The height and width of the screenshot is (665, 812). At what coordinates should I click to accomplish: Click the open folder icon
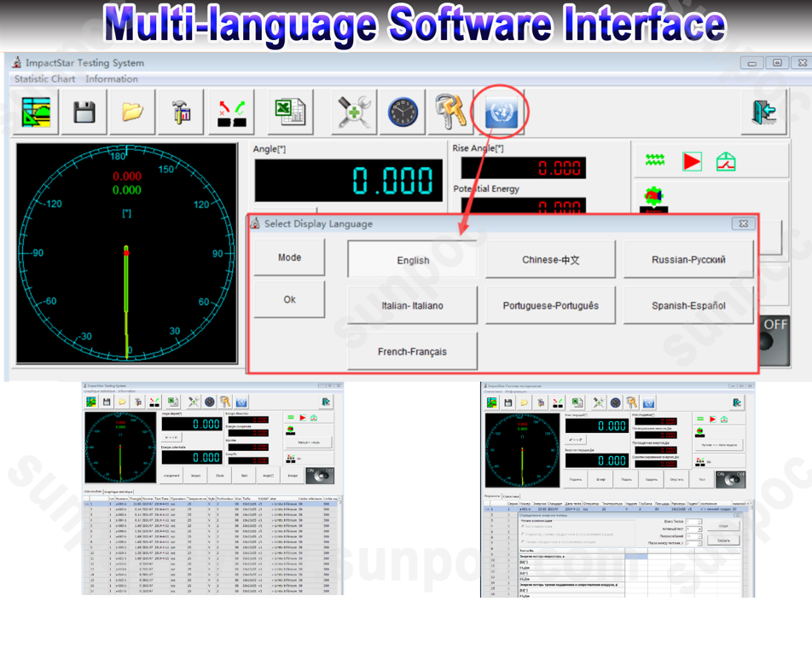click(x=132, y=112)
